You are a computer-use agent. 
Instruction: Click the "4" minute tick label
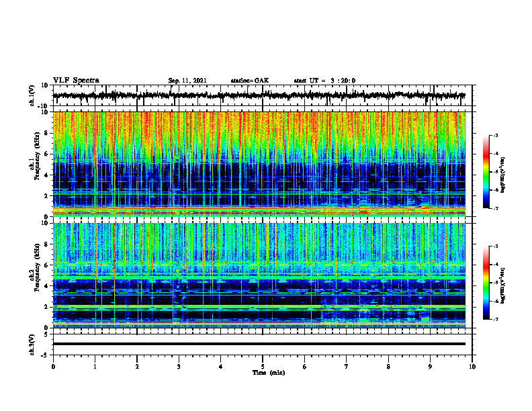click(x=220, y=367)
